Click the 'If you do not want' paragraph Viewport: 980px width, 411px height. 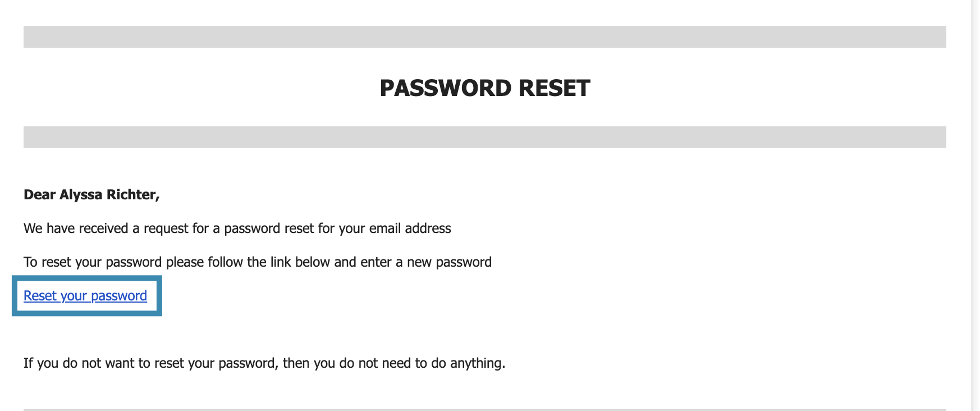coord(264,363)
